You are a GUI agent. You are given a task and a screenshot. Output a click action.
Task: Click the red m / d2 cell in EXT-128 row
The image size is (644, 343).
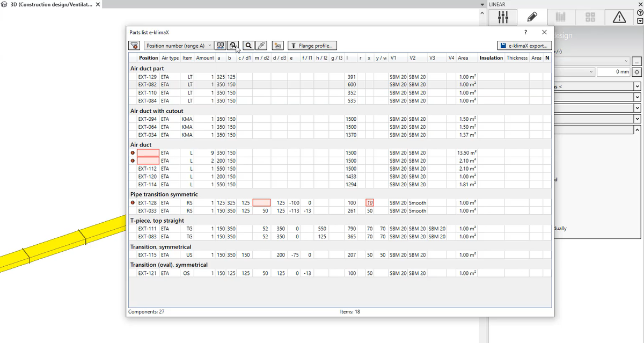tap(262, 203)
